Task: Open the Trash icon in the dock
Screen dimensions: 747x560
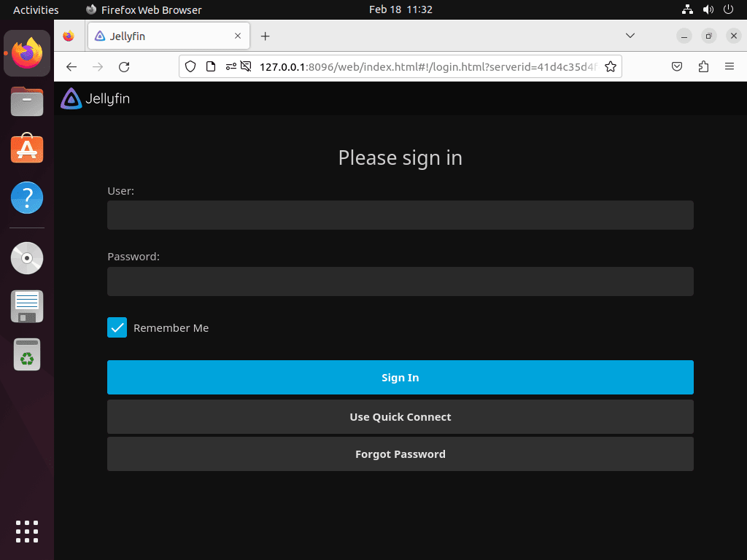Action: tap(26, 354)
